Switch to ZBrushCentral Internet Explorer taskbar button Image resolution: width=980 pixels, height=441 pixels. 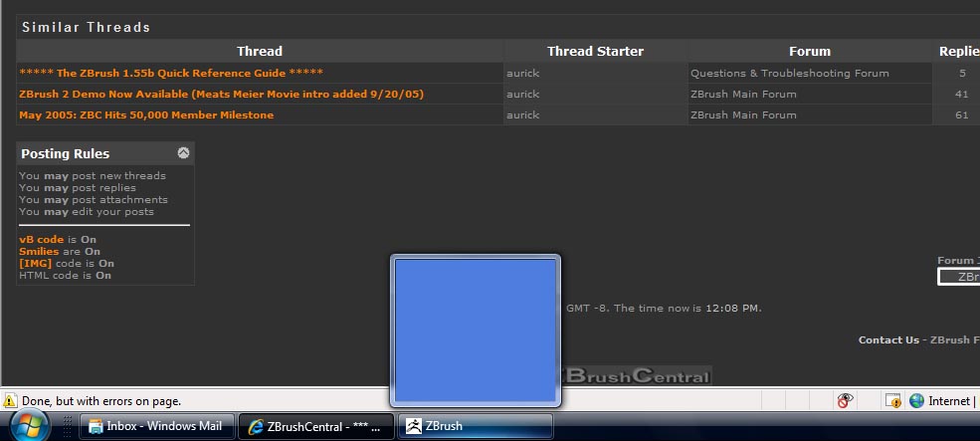316,427
